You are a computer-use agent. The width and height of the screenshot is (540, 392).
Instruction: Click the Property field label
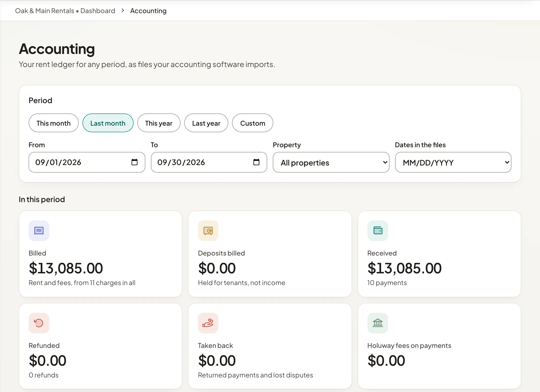point(287,145)
